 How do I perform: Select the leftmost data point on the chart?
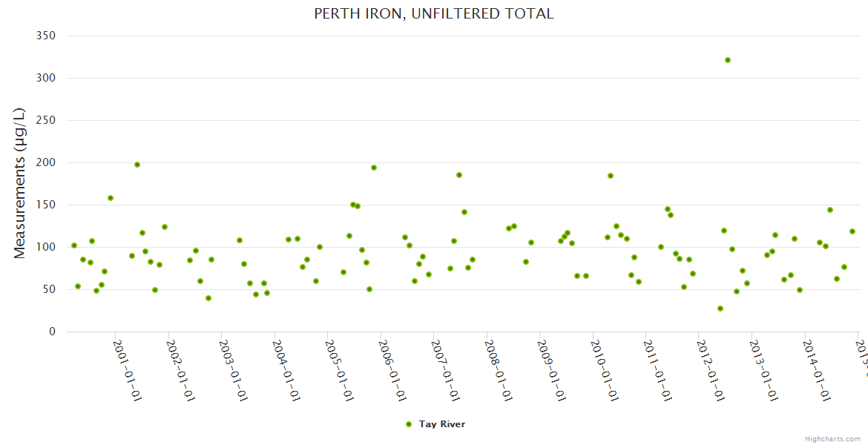(74, 245)
